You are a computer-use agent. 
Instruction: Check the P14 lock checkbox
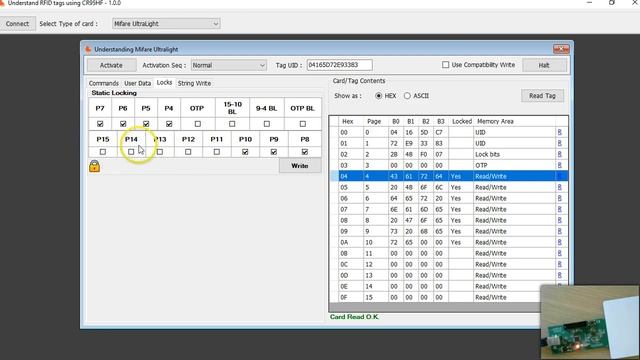pos(131,152)
